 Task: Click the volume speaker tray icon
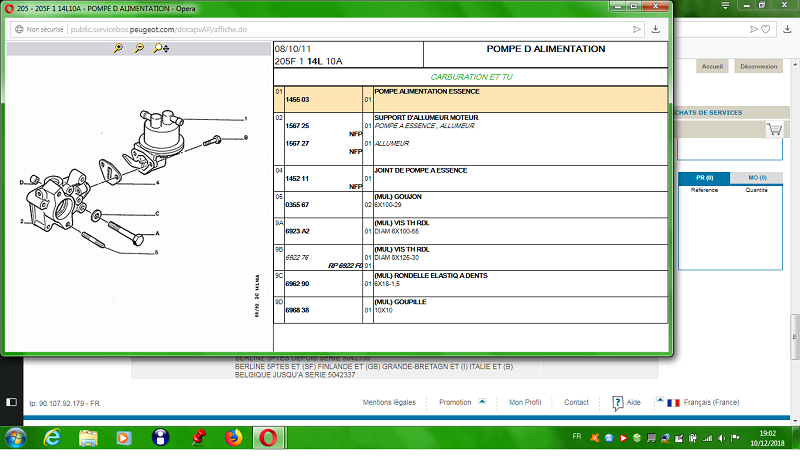(x=721, y=438)
